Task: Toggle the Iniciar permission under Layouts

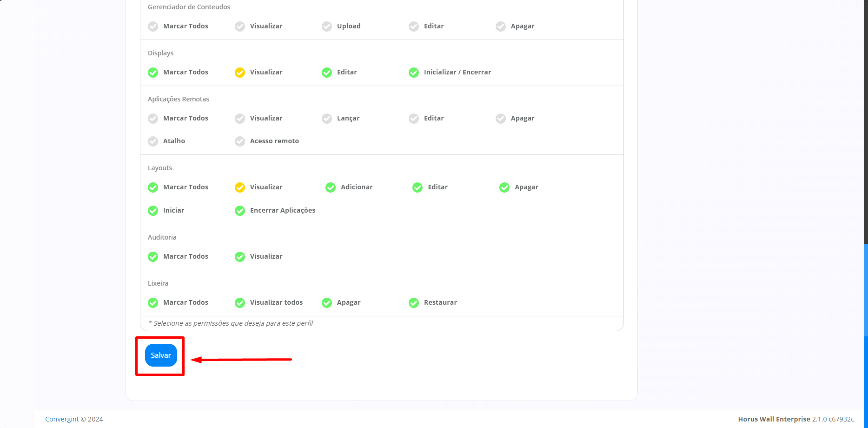Action: [153, 210]
